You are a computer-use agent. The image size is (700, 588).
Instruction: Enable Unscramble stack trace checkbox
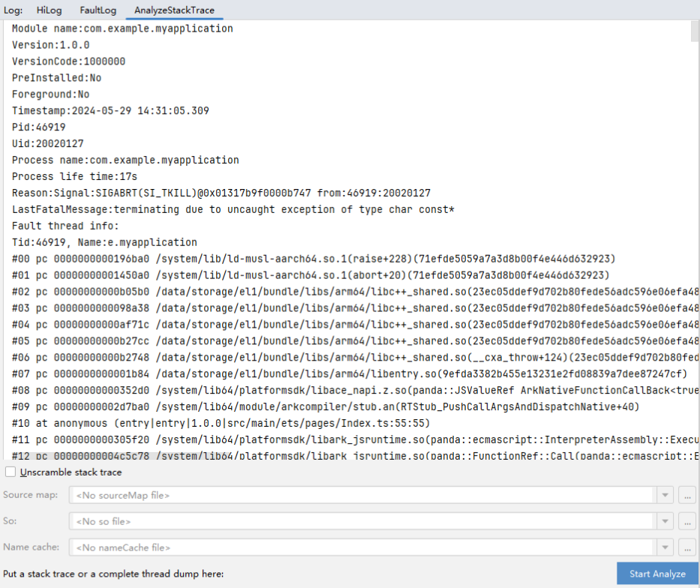coord(11,472)
